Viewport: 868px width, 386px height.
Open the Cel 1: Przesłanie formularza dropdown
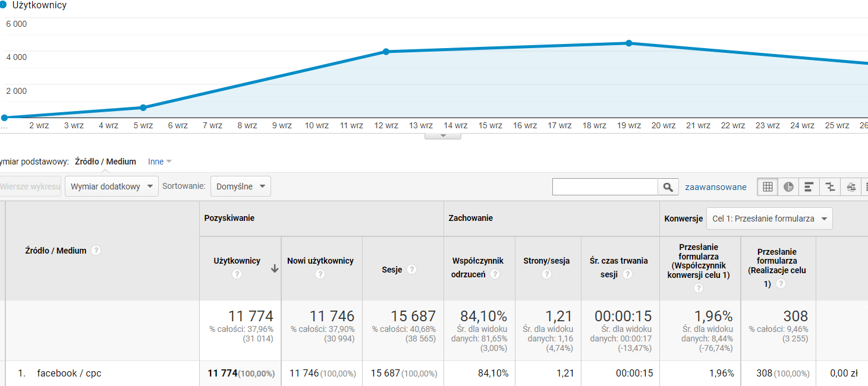[x=769, y=219]
